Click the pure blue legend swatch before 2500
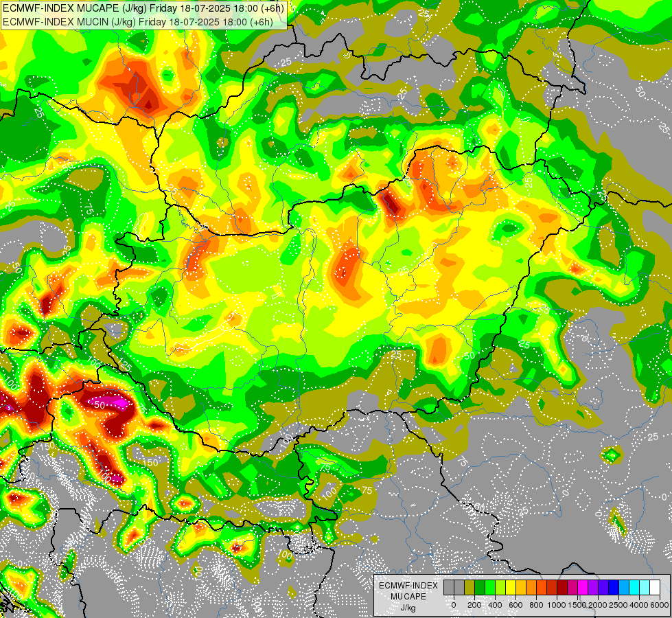This screenshot has width=672, height=618. (614, 587)
